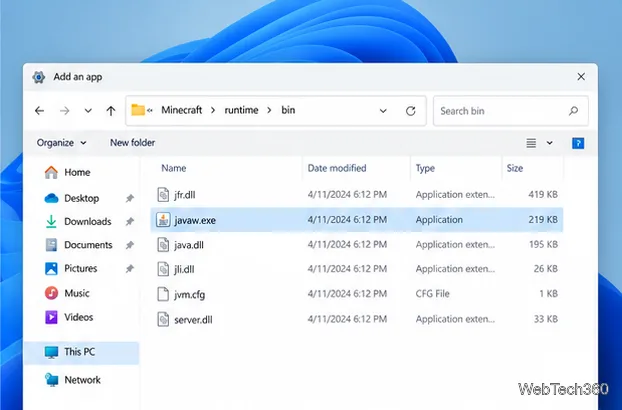The height and width of the screenshot is (410, 622).
Task: Click the server.dll file icon
Action: [x=163, y=319]
